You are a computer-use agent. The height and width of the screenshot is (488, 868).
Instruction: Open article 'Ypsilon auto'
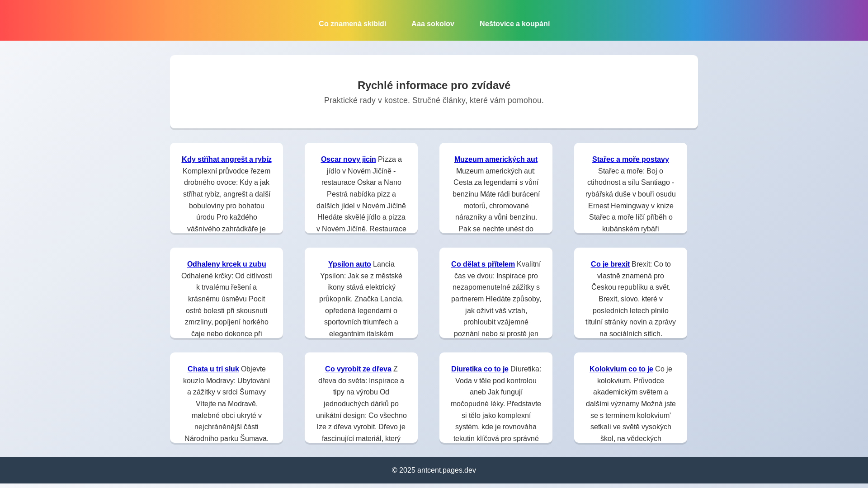point(349,264)
